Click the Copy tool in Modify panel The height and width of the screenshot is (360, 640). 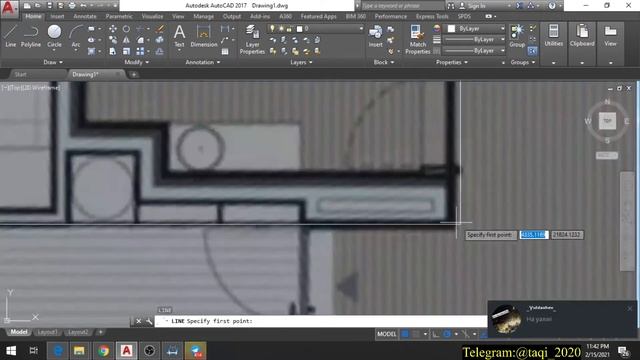(x=113, y=40)
